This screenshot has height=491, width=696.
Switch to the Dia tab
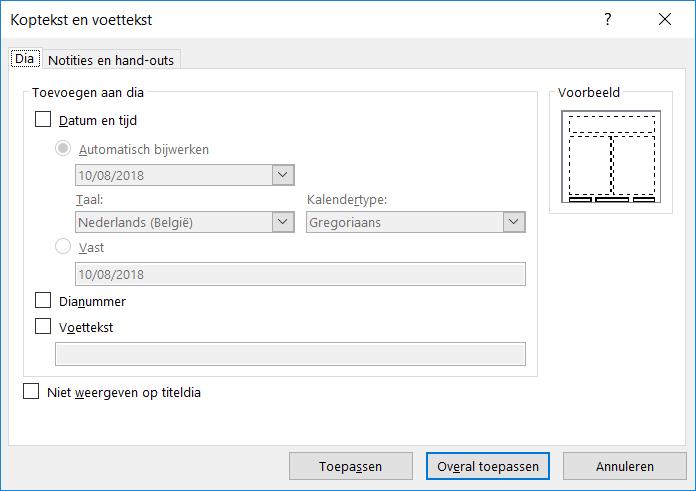[24, 59]
